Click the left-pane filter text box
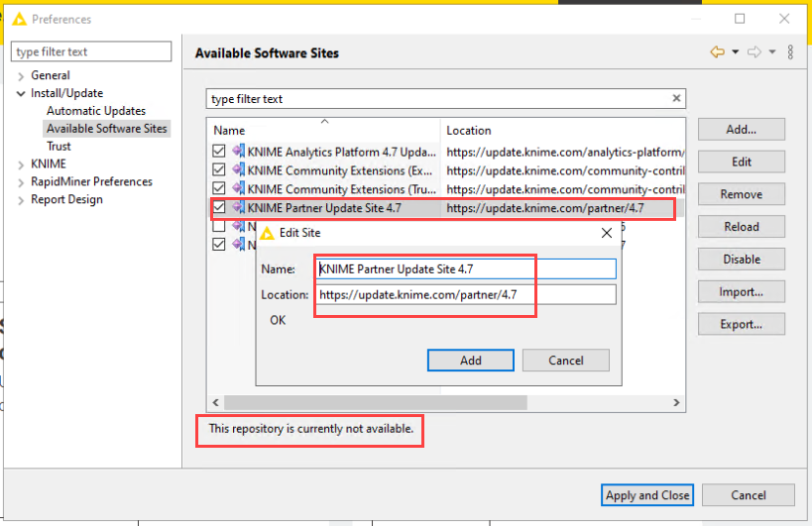812x526 pixels. 91,52
